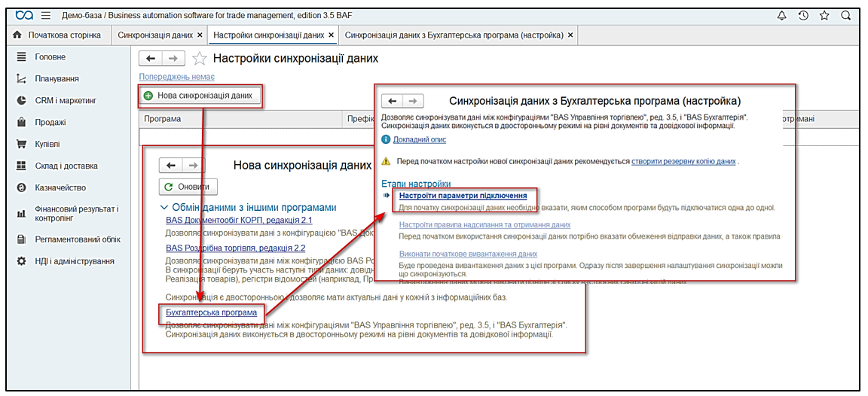Click the Купівлі cart icon

click(22, 144)
